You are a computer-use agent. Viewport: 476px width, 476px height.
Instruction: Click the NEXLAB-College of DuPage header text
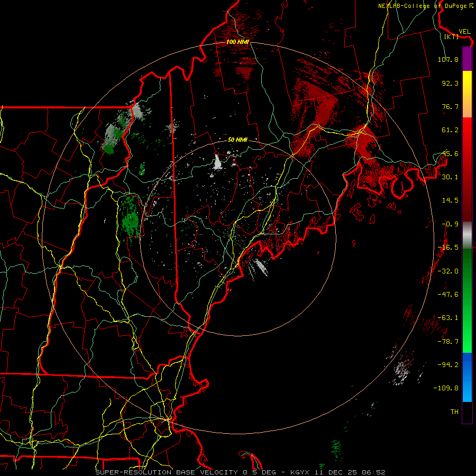pyautogui.click(x=426, y=6)
